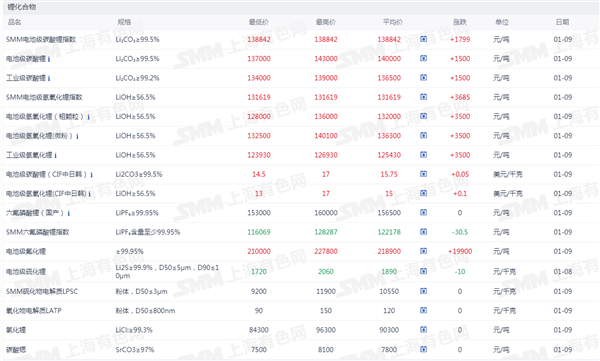Image resolution: width=600 pixels, height=361 pixels.
Task: Select the change value +1799
Action: [460, 39]
